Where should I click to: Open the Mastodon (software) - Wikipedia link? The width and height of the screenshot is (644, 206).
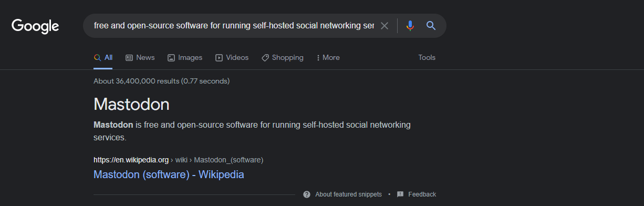coord(169,174)
